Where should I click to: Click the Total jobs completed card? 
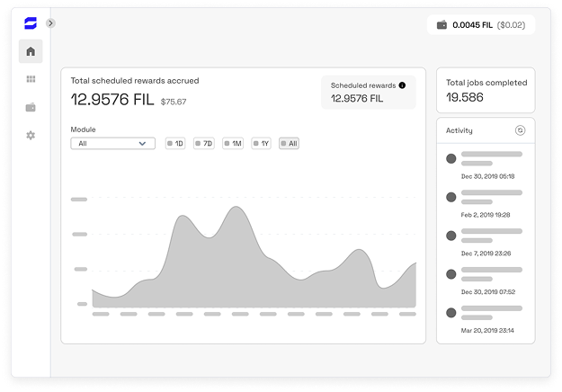(x=485, y=90)
